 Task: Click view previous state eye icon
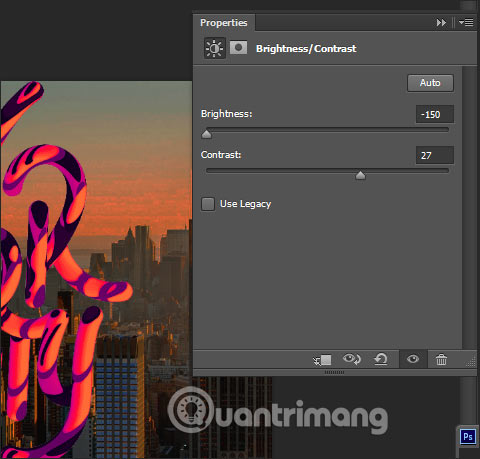[352, 359]
